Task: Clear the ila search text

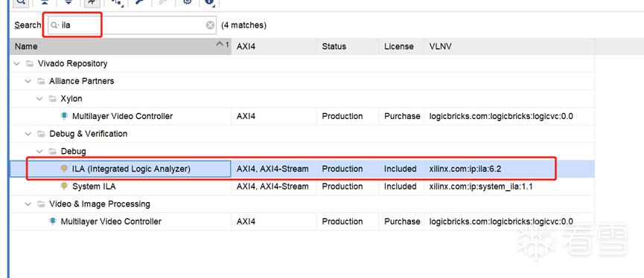Action: coord(210,25)
